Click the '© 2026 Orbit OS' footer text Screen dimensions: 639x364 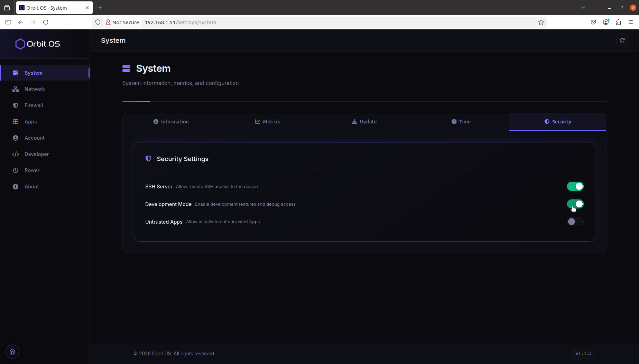pyautogui.click(x=152, y=354)
